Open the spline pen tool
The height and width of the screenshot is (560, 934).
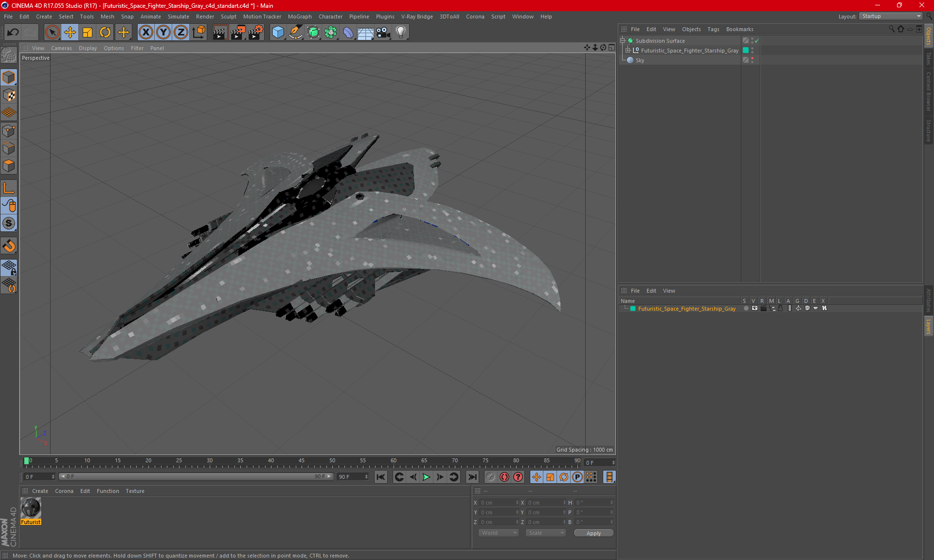[x=295, y=33]
